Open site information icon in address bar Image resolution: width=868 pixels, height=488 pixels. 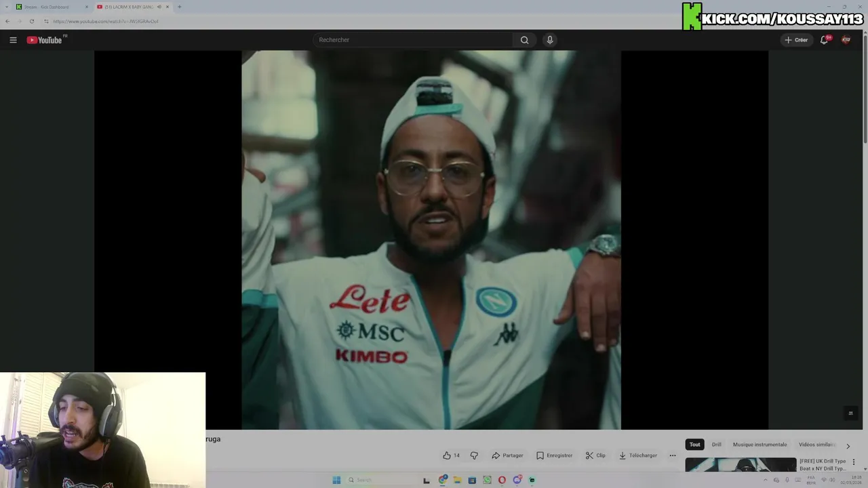tap(46, 21)
